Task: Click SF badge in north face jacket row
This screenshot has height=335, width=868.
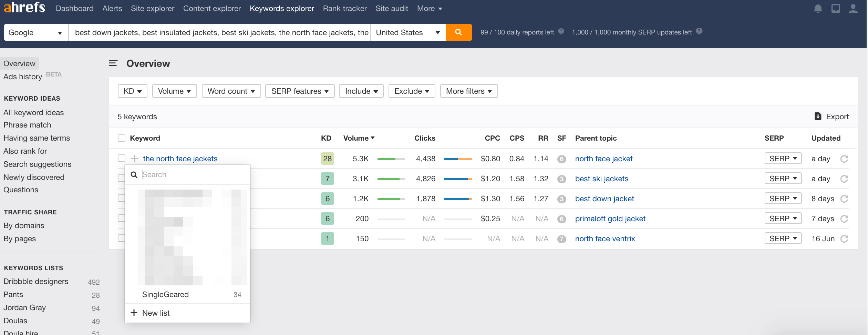Action: tap(561, 159)
